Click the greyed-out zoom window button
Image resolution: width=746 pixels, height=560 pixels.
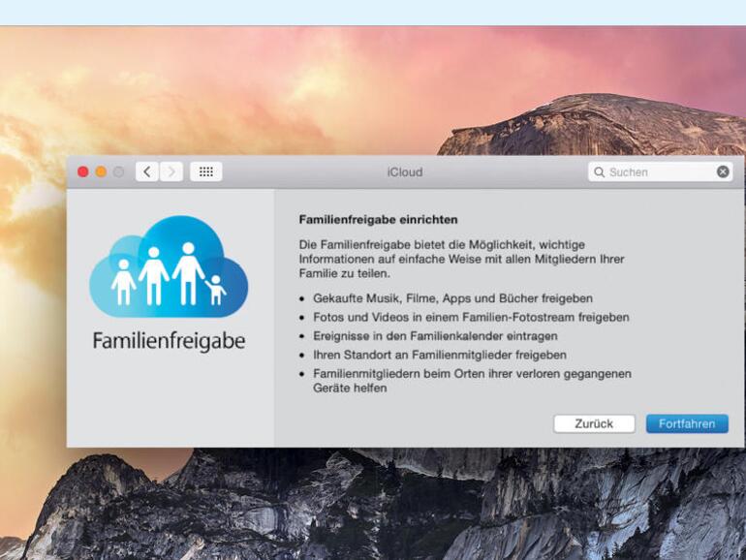click(118, 171)
